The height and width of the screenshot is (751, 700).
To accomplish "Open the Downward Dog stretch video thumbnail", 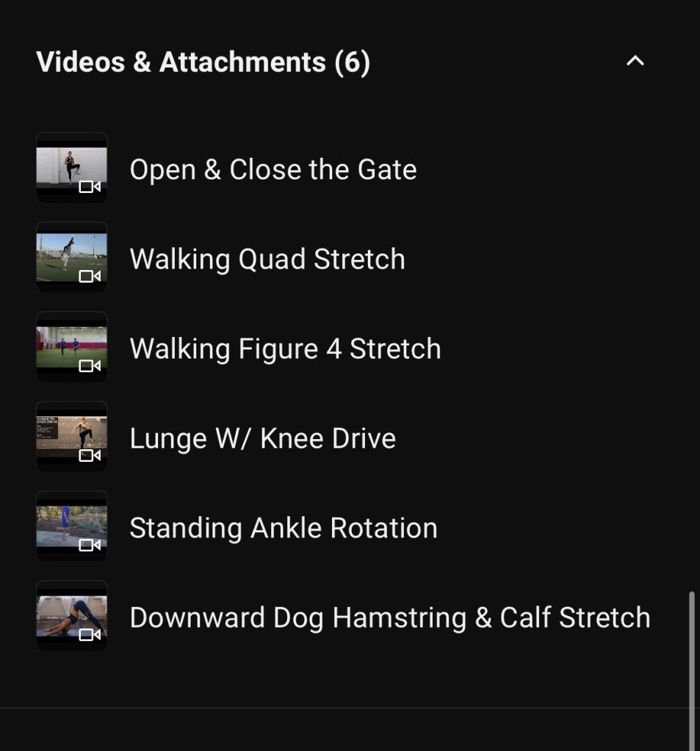I will click(x=71, y=615).
